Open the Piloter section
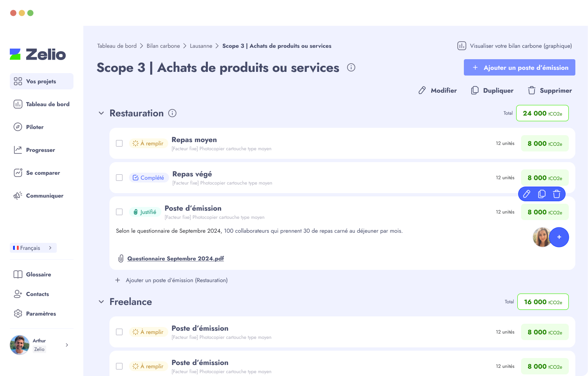The height and width of the screenshot is (376, 588). tap(18, 127)
